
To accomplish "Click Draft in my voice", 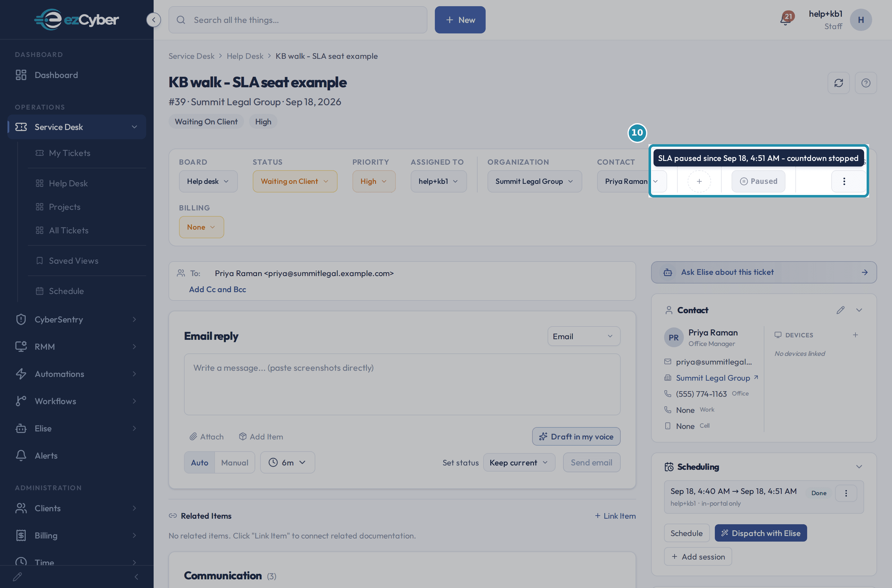I will 576,436.
